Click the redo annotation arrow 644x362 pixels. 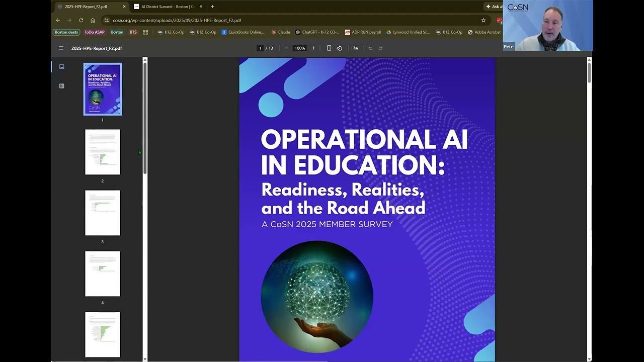point(380,48)
